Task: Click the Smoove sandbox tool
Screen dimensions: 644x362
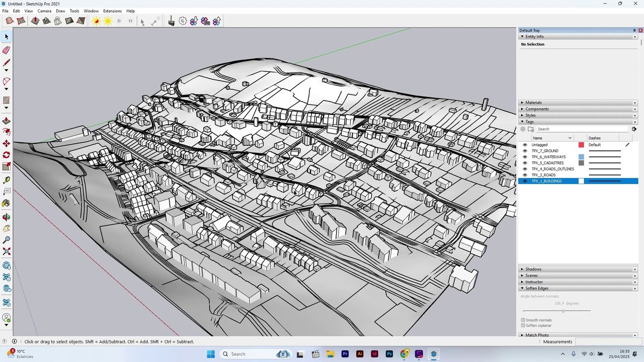Action: click(x=35, y=21)
